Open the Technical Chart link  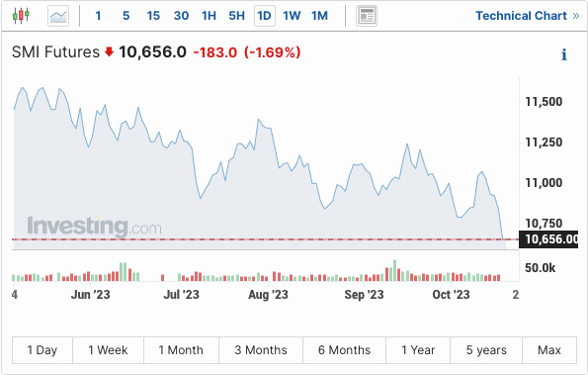[528, 16]
